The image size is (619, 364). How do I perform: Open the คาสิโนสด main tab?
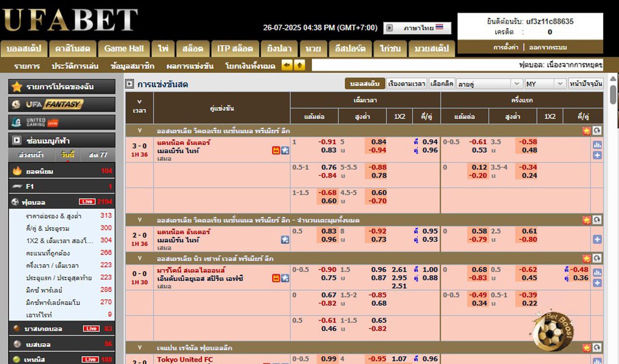[73, 48]
